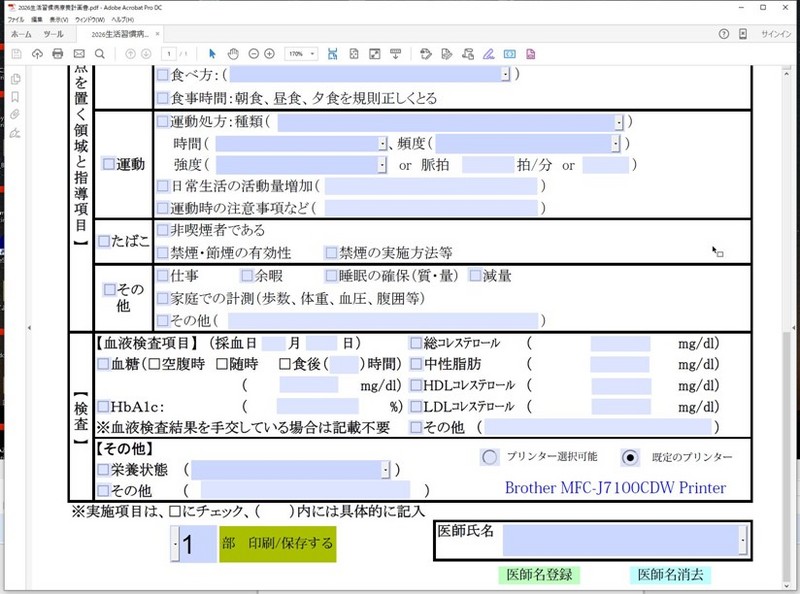Click the 医師名消去 button

point(670,575)
